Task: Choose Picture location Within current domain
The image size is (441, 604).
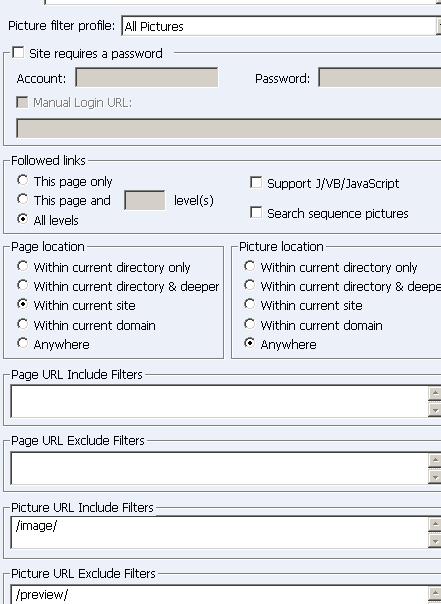Action: point(250,324)
